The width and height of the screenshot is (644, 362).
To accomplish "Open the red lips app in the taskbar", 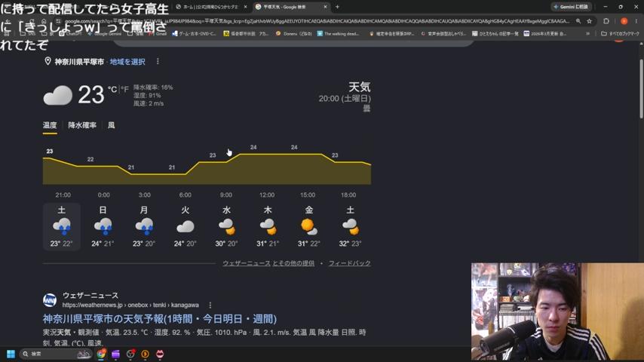I will [x=160, y=354].
